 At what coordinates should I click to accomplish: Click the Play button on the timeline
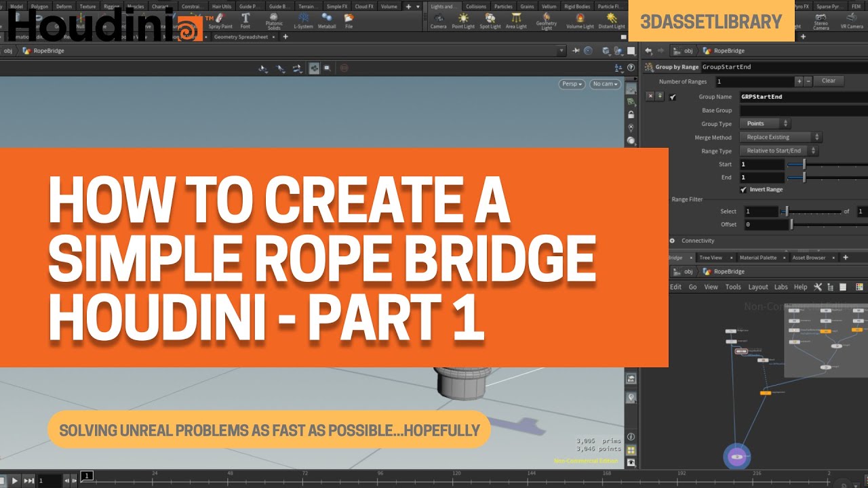[15, 481]
